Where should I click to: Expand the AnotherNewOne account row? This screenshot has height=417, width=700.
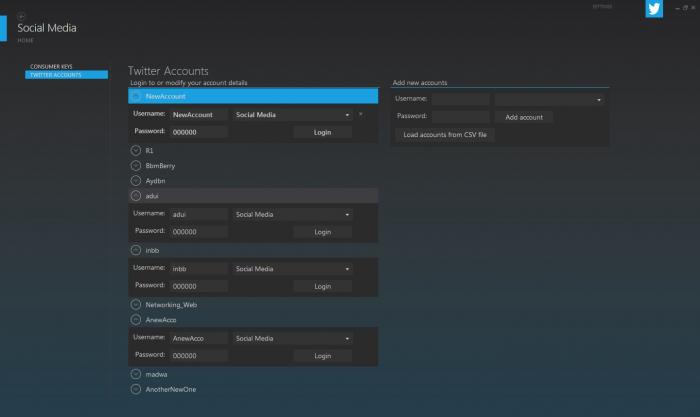pyautogui.click(x=136, y=389)
